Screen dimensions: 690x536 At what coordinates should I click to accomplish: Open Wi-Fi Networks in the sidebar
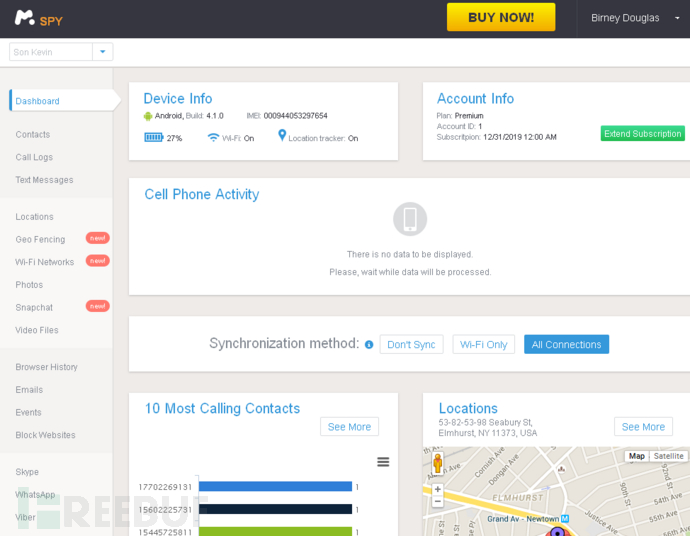(44, 262)
